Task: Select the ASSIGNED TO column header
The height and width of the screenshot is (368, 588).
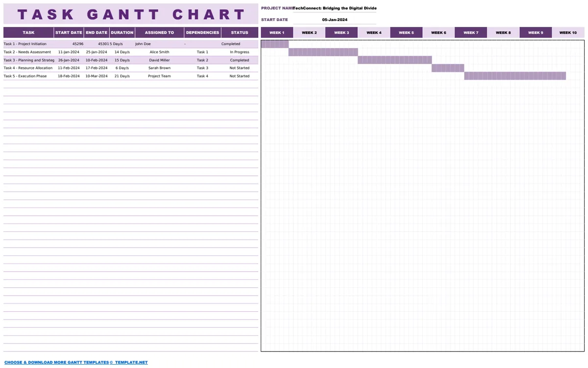Action: click(160, 33)
